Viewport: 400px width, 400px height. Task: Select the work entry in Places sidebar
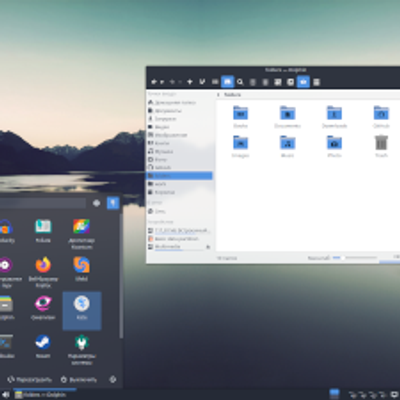pyautogui.click(x=180, y=184)
